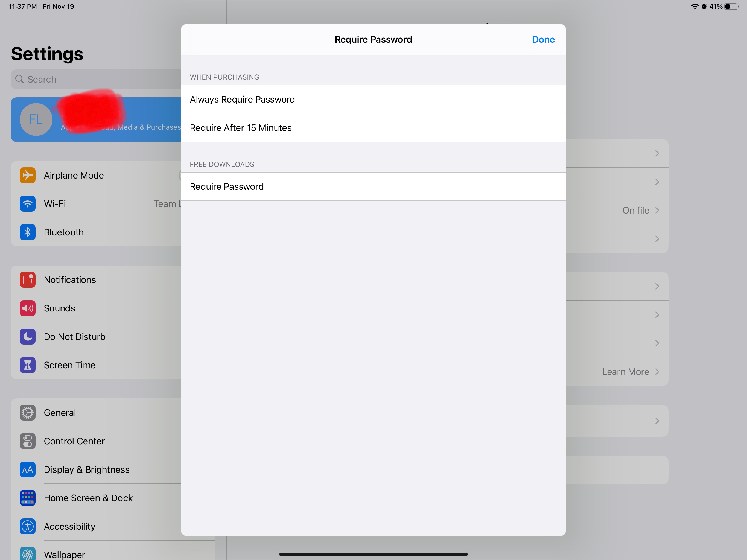The width and height of the screenshot is (747, 560).
Task: Tap the Sounds settings icon
Action: point(27,308)
